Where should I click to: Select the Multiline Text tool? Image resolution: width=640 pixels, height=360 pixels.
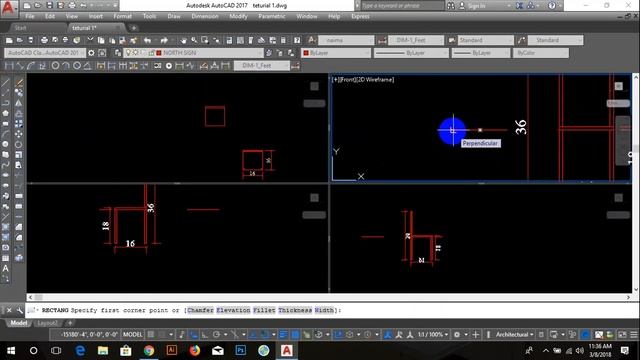point(5,269)
